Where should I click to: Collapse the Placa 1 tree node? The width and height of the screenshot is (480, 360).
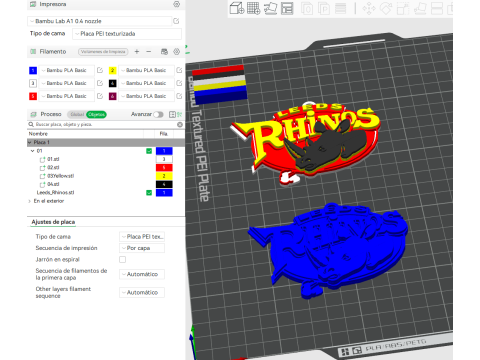point(30,142)
